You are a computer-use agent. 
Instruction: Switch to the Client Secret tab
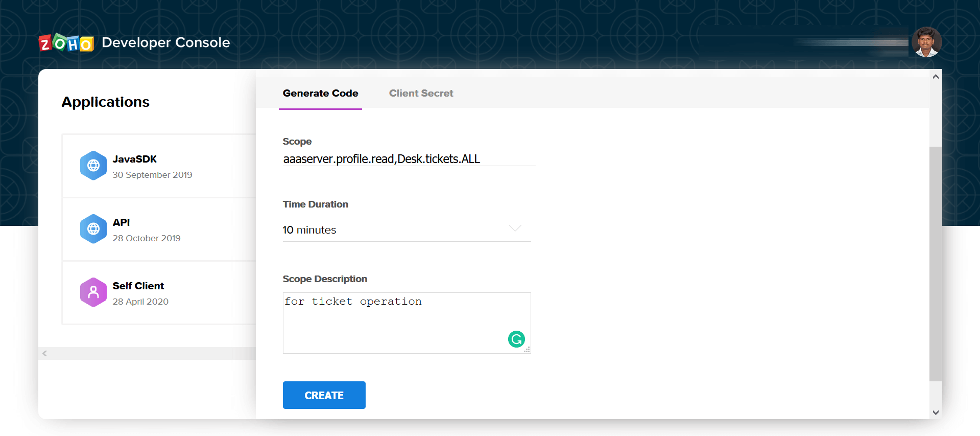[x=421, y=94]
